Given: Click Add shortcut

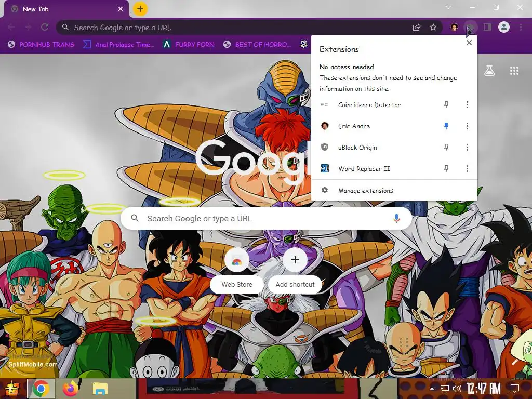Looking at the screenshot, I should coord(295,270).
